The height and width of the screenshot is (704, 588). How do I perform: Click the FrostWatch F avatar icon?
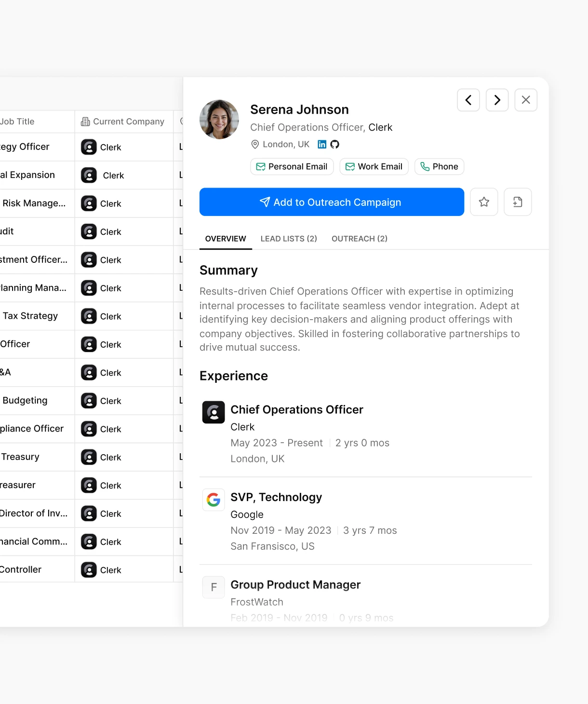(x=214, y=587)
